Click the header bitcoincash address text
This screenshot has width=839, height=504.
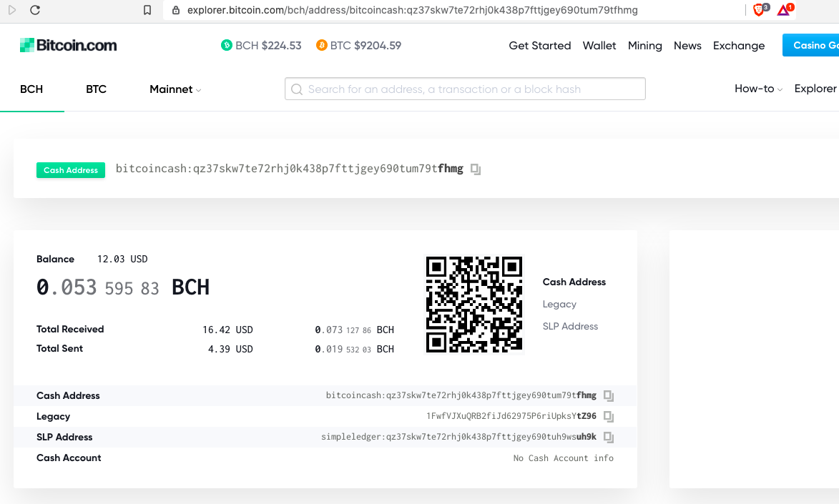tap(290, 169)
